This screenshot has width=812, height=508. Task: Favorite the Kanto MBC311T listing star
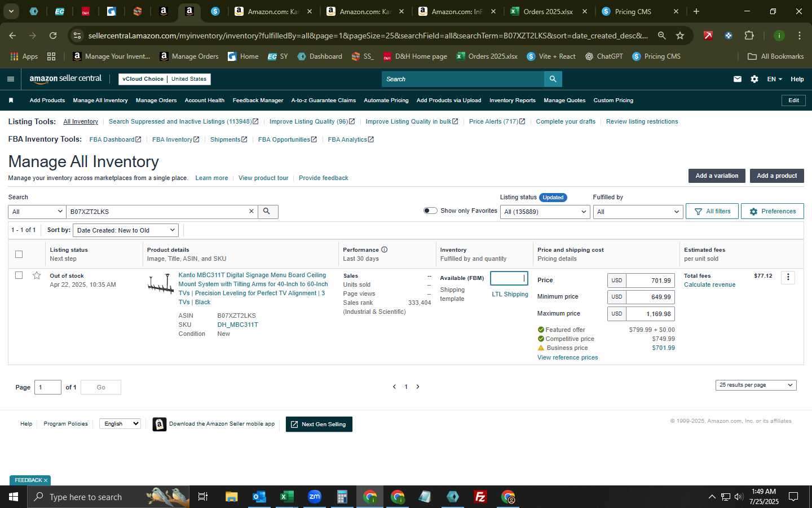[37, 275]
